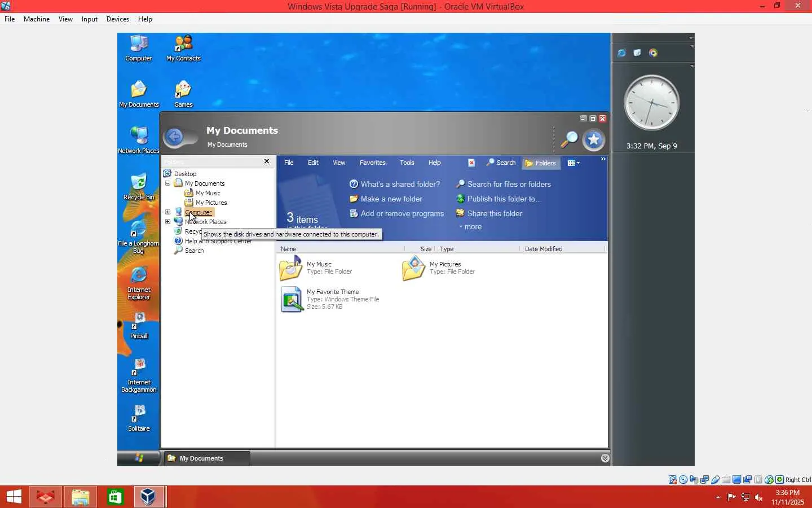The width and height of the screenshot is (812, 508).
Task: Click the VirtualBox hard disk status icon
Action: coord(673,480)
